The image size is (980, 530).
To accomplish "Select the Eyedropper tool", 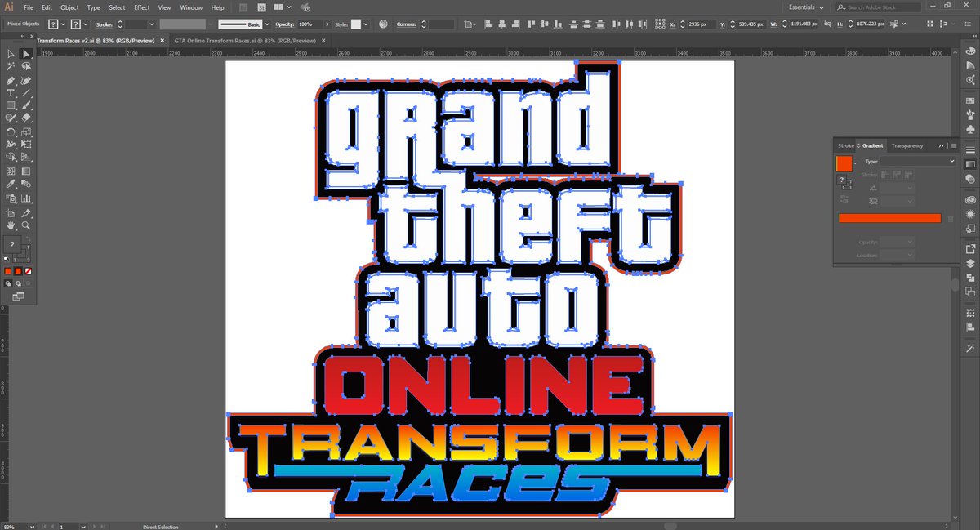I will pos(11,185).
